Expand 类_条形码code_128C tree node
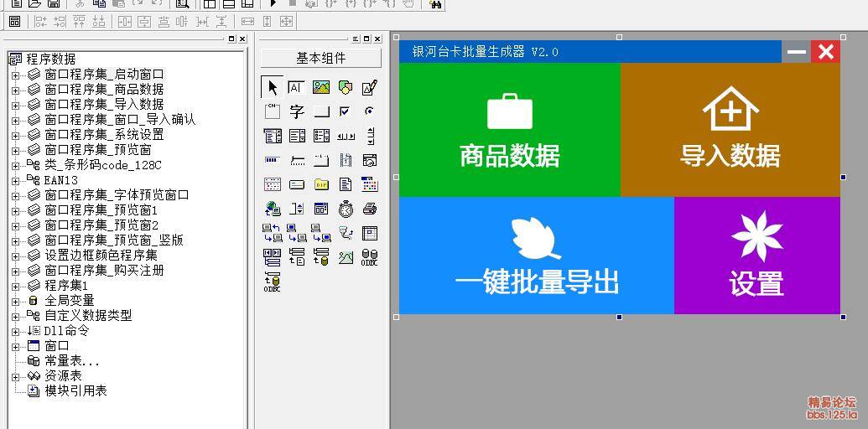Viewport: 868px width, 429px height. tap(15, 165)
